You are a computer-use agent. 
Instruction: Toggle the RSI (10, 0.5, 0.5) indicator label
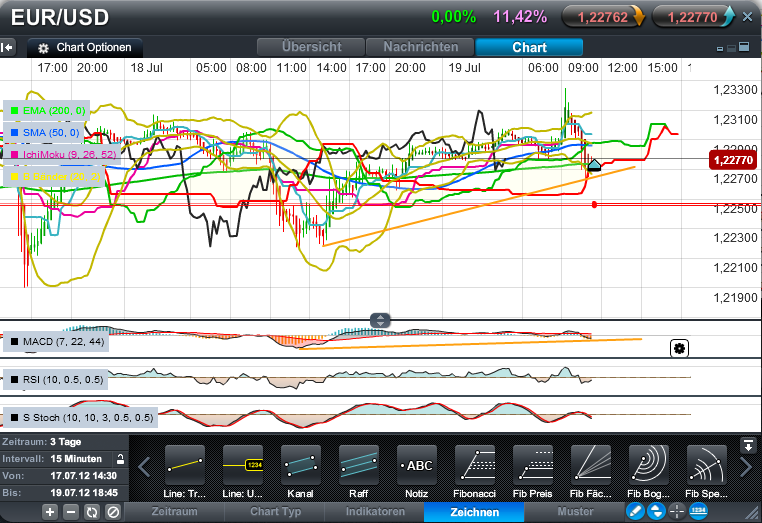coord(55,380)
